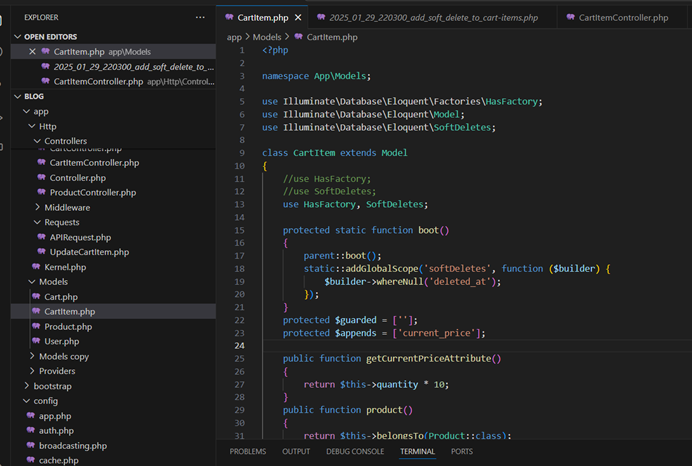Close CartItem.php using the X in Open Editors
692x466 pixels.
coord(32,51)
